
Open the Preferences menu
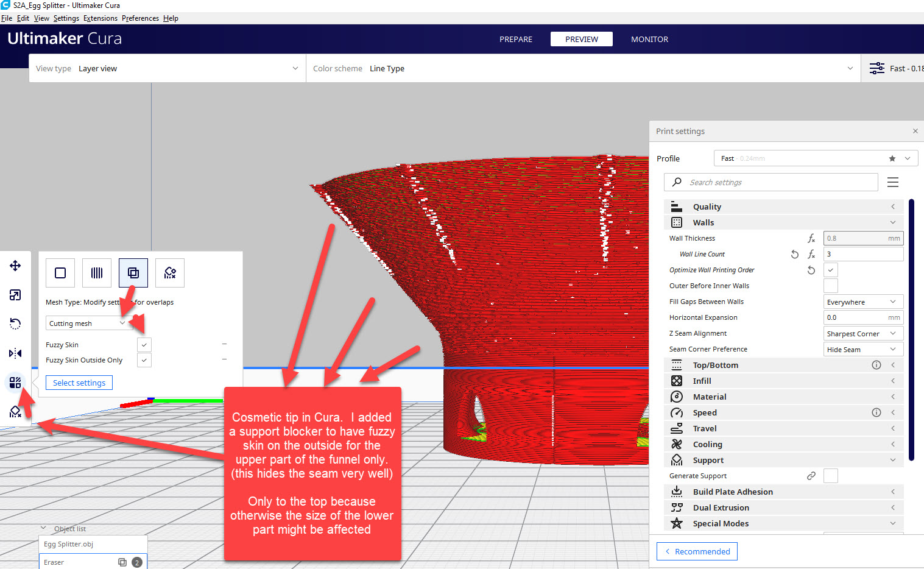click(140, 18)
